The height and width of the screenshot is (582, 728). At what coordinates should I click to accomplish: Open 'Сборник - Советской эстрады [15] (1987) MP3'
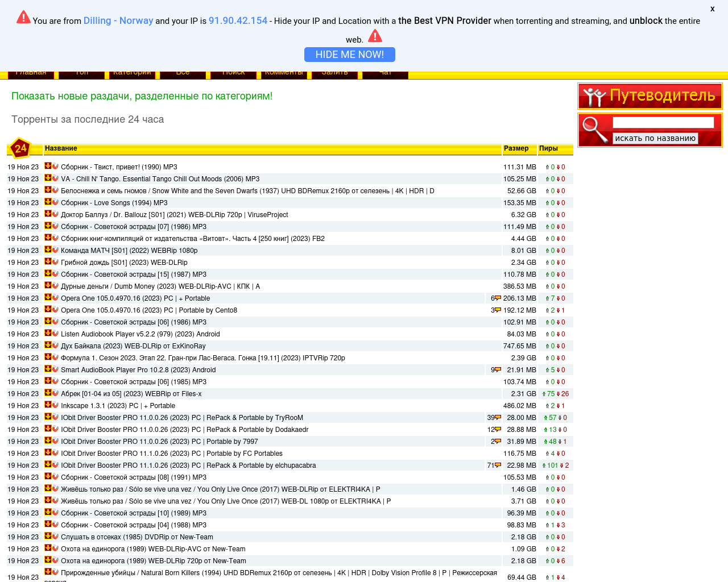click(134, 275)
